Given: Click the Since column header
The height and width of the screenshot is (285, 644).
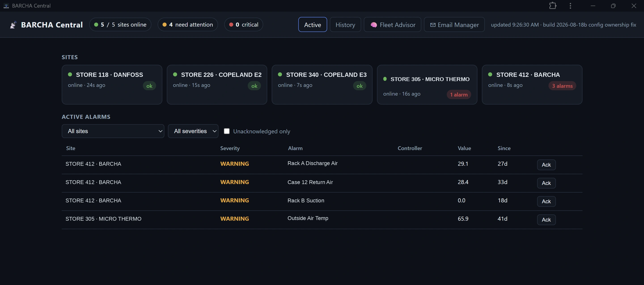Looking at the screenshot, I should [x=504, y=148].
